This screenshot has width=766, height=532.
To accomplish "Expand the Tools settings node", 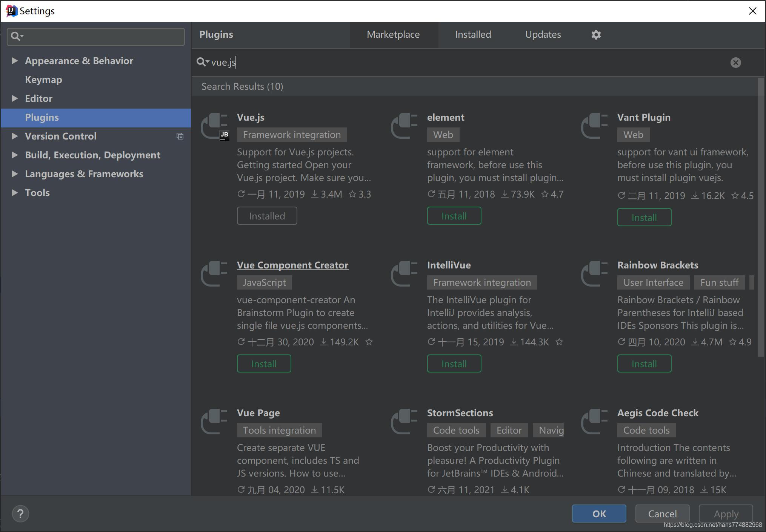I will click(x=15, y=193).
